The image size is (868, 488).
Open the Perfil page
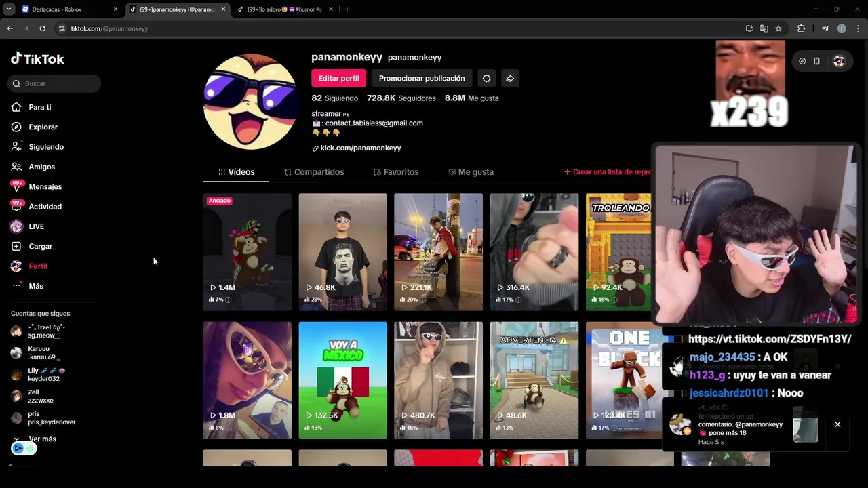tap(37, 266)
